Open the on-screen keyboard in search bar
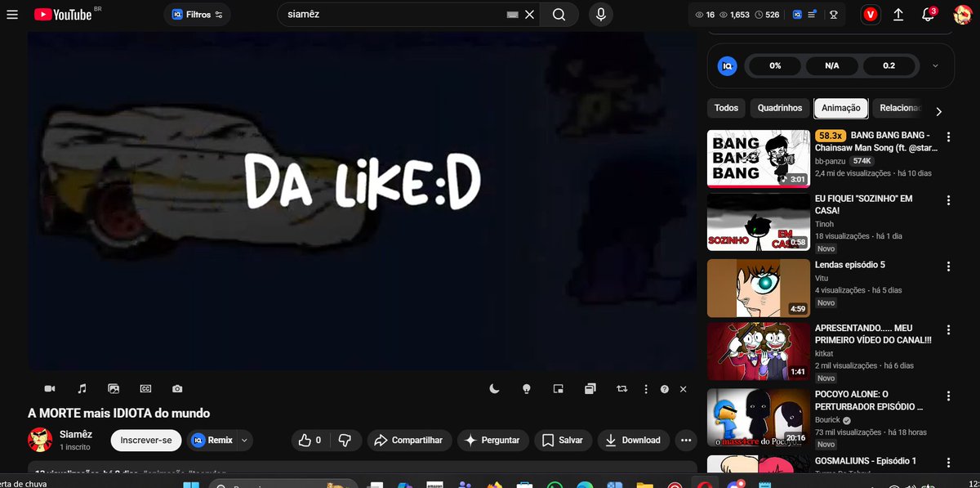The image size is (980, 488). point(513,15)
